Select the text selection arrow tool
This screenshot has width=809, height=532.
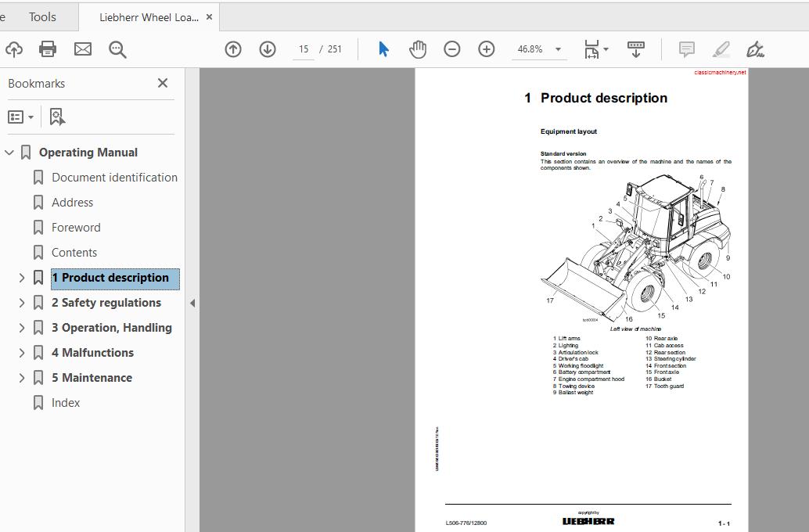coord(383,49)
